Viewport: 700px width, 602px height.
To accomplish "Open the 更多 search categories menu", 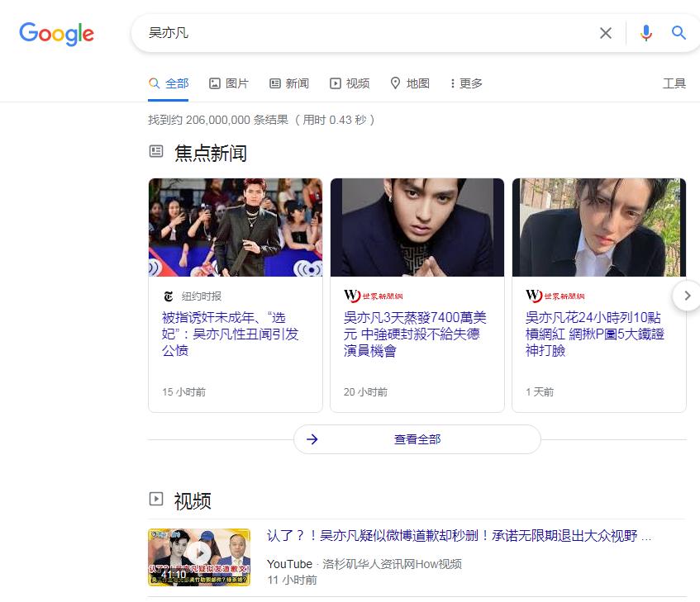I will coord(464,83).
